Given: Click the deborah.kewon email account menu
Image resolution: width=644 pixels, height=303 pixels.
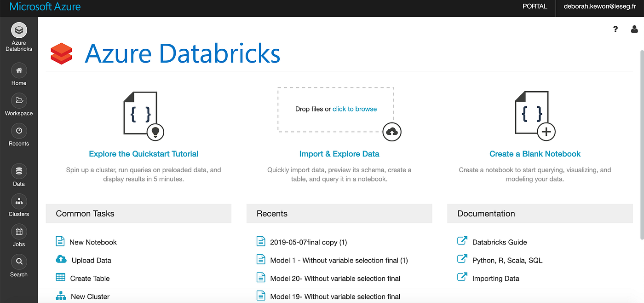Looking at the screenshot, I should (x=600, y=6).
